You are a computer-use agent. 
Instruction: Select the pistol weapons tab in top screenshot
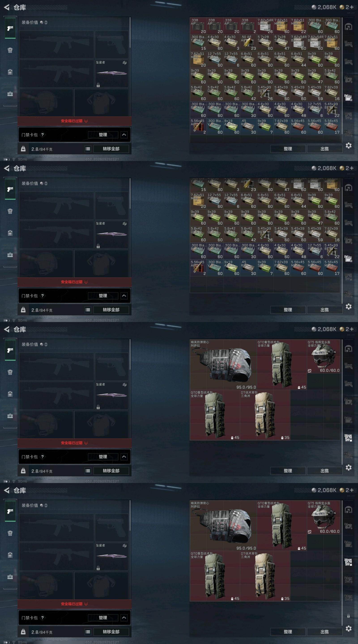coord(10,28)
